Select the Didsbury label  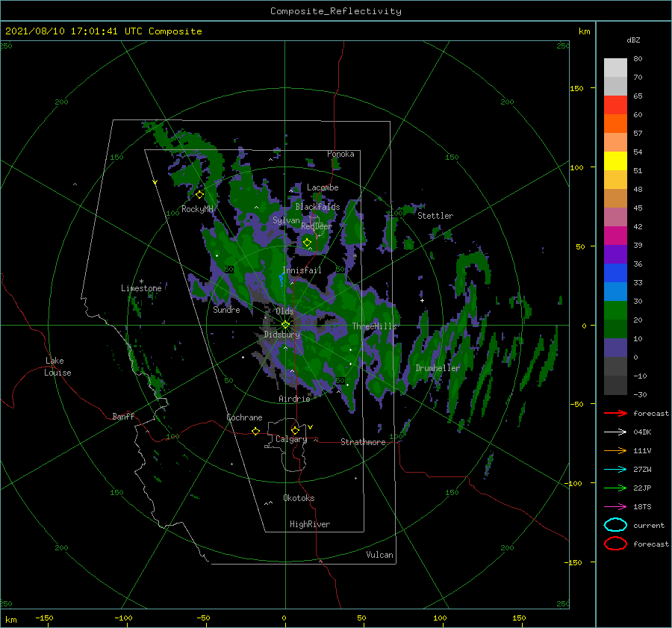pyautogui.click(x=281, y=335)
